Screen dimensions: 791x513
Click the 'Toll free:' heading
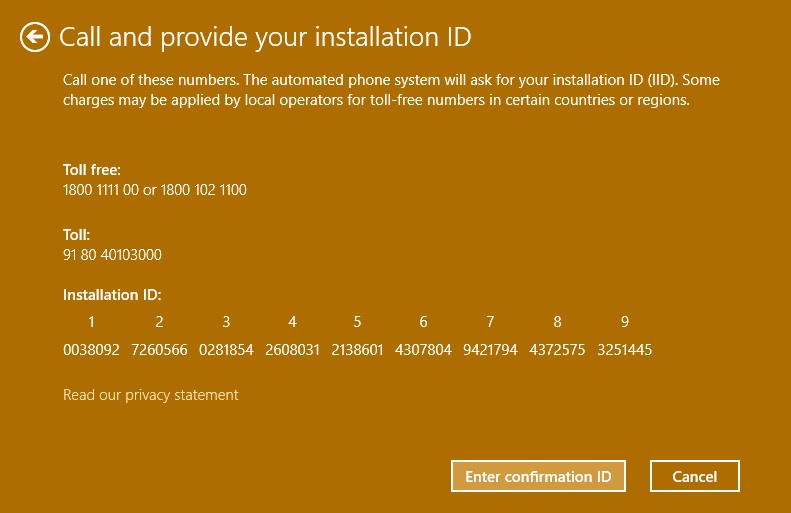pyautogui.click(x=92, y=170)
